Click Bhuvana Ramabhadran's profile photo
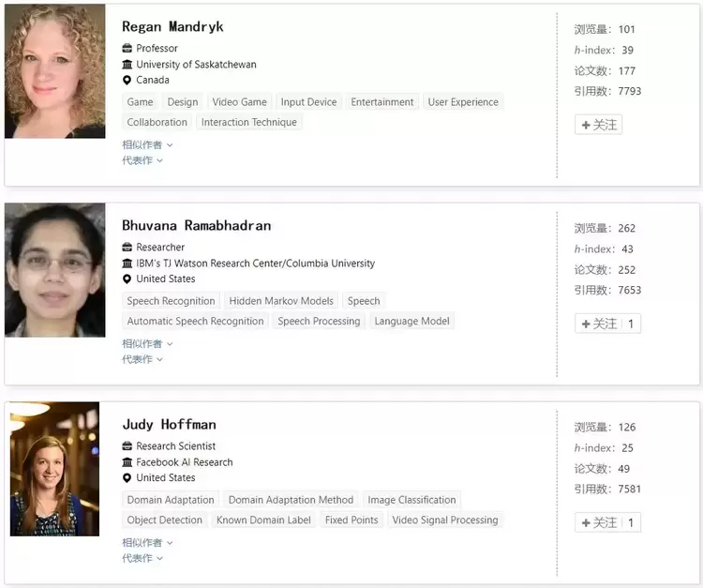Image resolution: width=703 pixels, height=588 pixels. [54, 271]
